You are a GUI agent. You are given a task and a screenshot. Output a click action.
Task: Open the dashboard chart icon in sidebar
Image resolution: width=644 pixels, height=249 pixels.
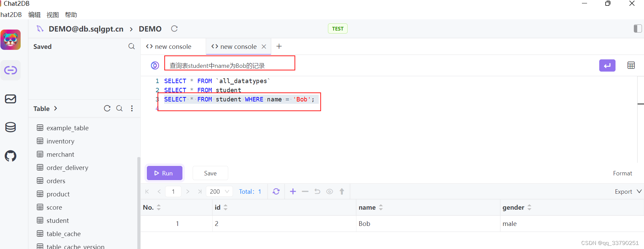(x=11, y=99)
